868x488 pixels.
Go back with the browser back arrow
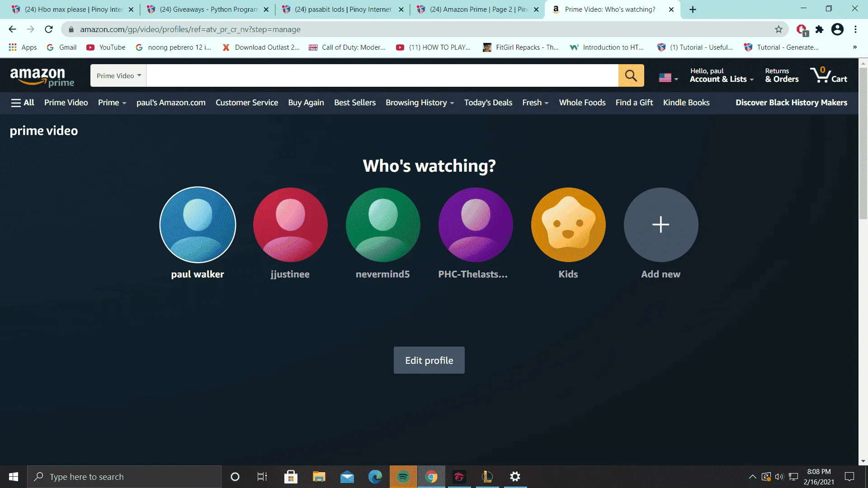point(12,29)
